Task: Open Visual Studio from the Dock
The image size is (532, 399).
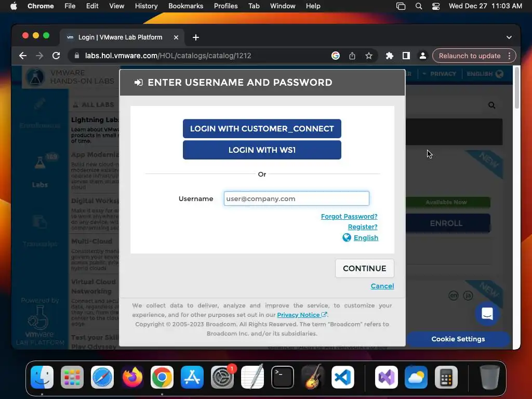Action: [x=386, y=377]
